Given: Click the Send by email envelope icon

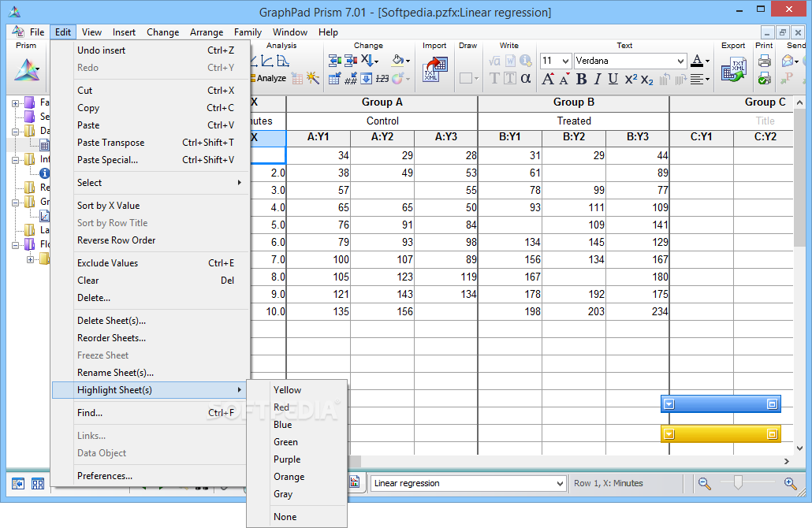Looking at the screenshot, I should (788, 61).
